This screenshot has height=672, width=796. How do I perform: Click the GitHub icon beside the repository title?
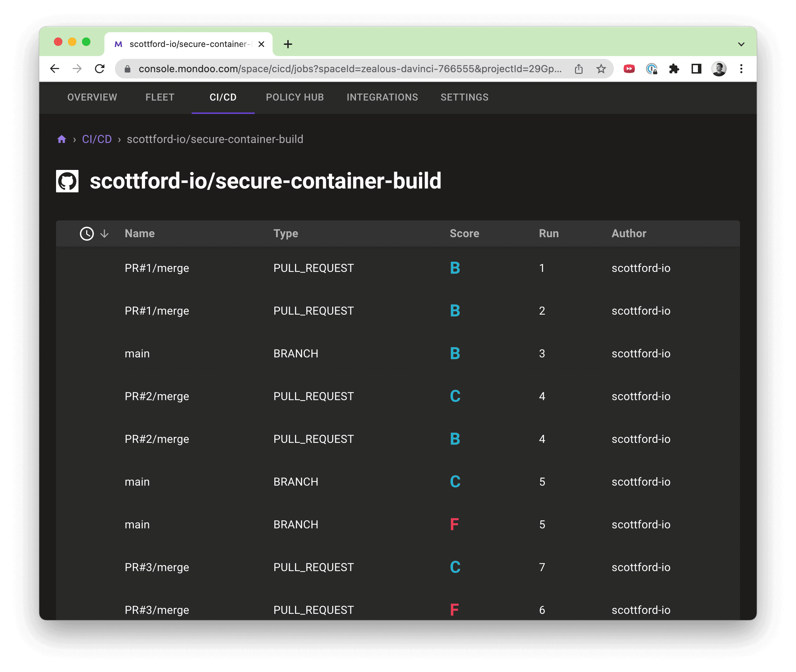pyautogui.click(x=67, y=182)
